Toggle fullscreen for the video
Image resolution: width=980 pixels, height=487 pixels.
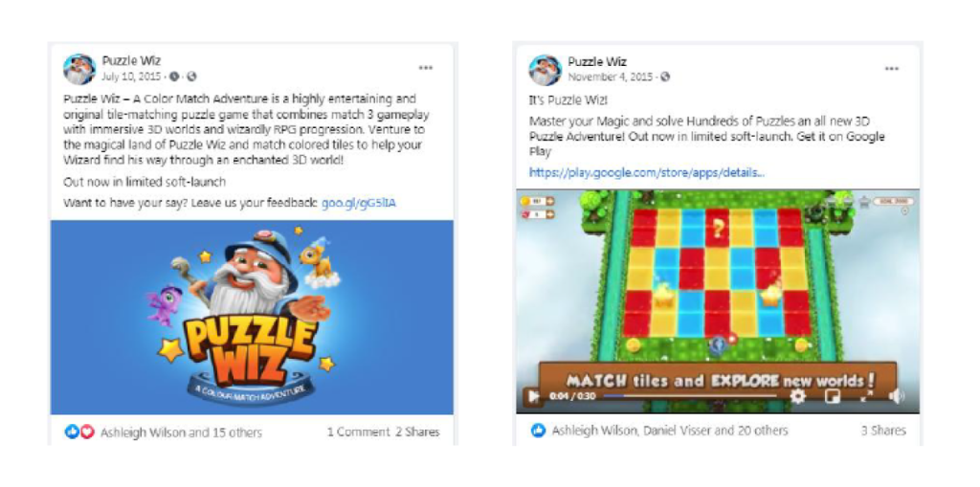click(866, 396)
